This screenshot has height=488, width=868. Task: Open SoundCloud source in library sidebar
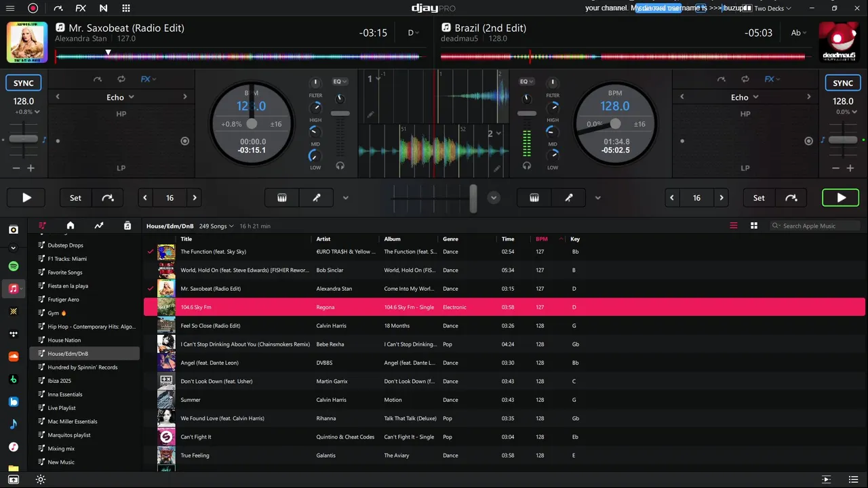[13, 357]
